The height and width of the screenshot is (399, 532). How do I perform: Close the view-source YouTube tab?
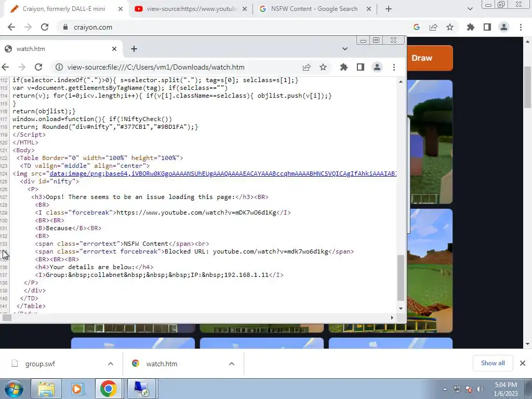(245, 9)
